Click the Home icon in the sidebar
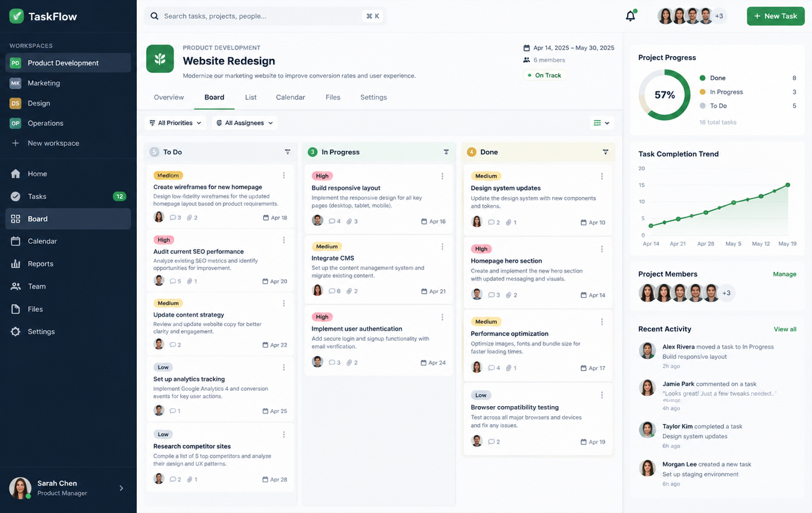The image size is (812, 513). 15,174
